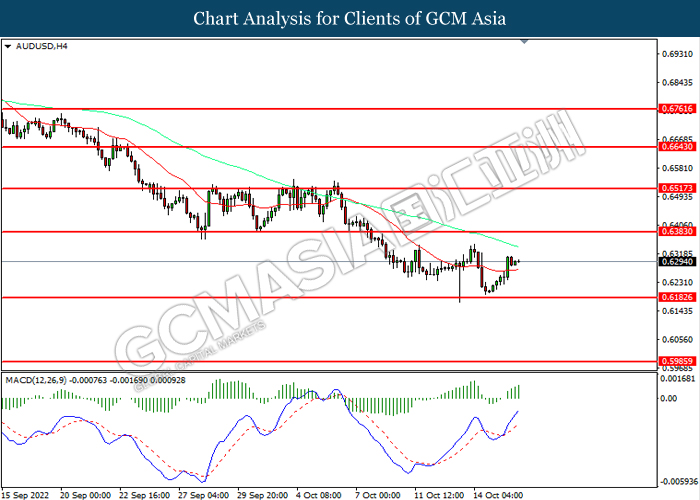Open the AUDUSD,H4 symbol dropdown arrow
The image size is (700, 500).
[x=8, y=46]
